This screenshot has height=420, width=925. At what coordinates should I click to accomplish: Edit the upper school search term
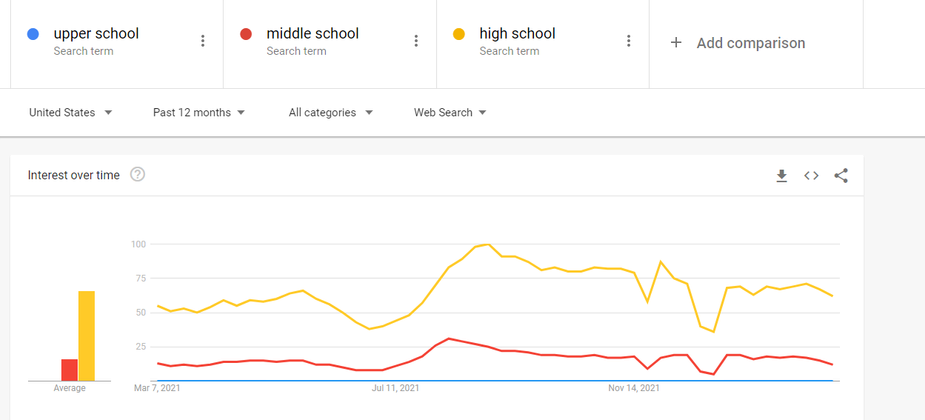click(x=96, y=34)
